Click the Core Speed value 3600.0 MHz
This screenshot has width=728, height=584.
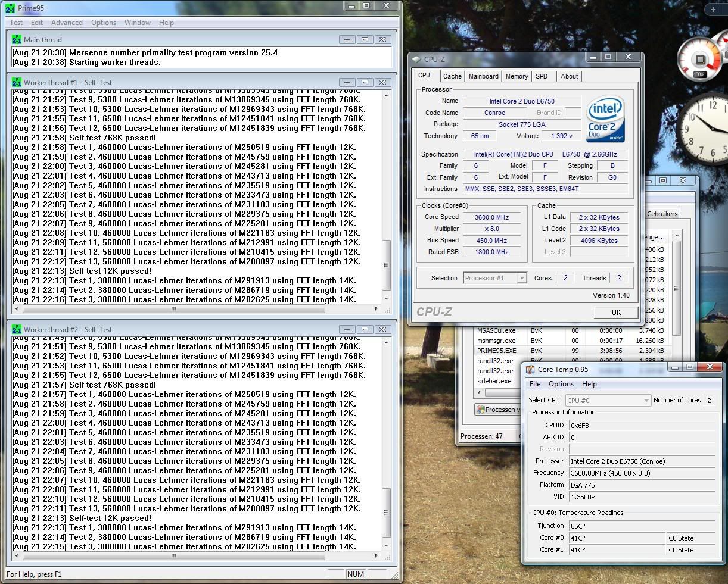pos(491,217)
